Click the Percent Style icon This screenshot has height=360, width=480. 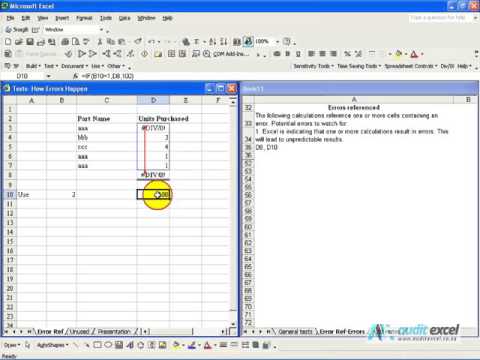click(347, 54)
